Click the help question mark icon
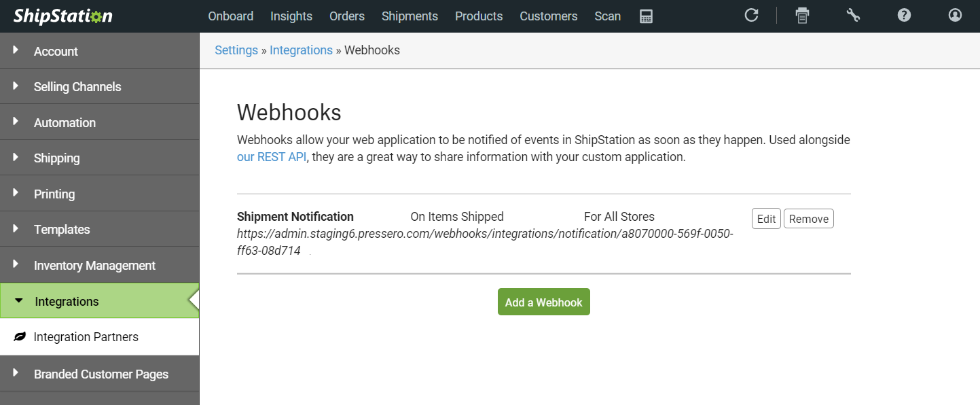The image size is (980, 405). [x=904, y=15]
